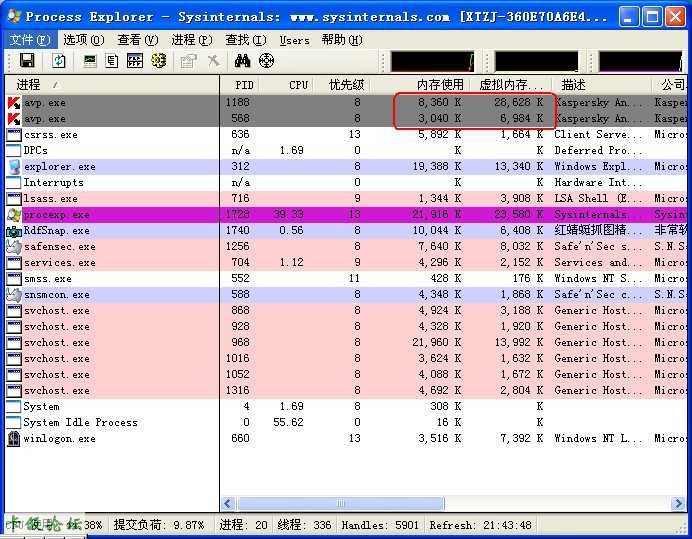Click the safensec.exe process icon

coord(14,247)
